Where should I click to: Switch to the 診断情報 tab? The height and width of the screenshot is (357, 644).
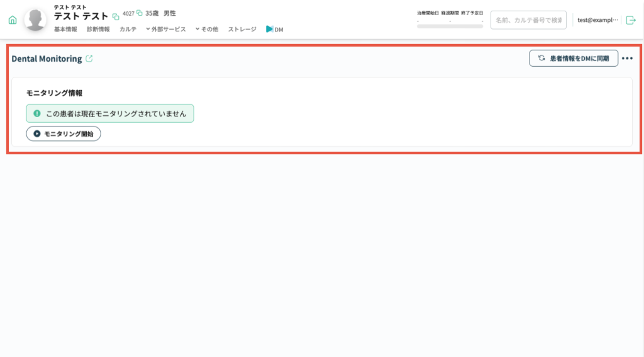click(98, 30)
